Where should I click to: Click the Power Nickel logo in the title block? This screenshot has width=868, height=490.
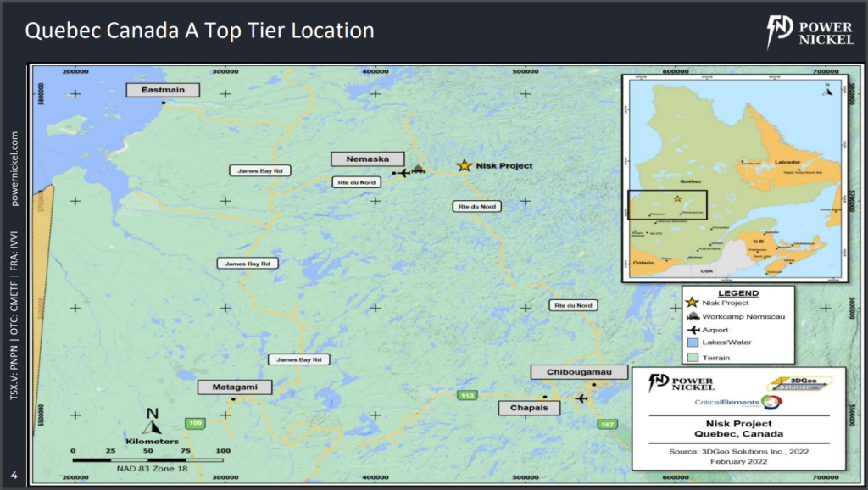pyautogui.click(x=681, y=382)
